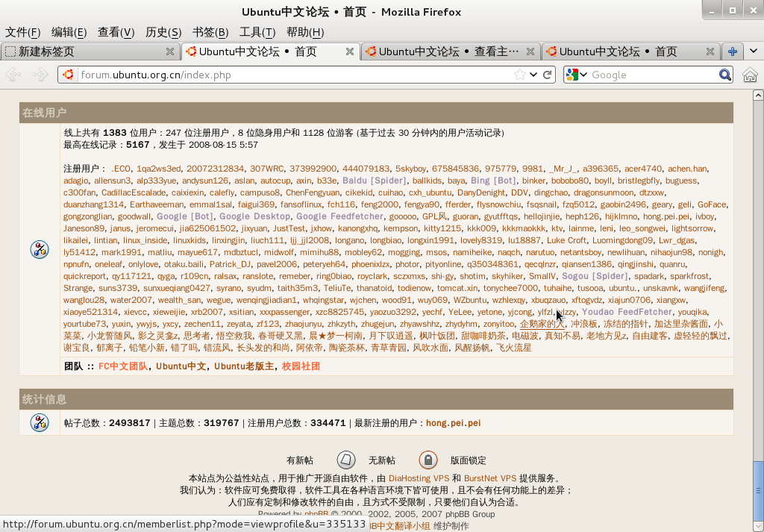764x532 pixels.
Task: Open Ubuntu老版主 team link
Action: click(244, 366)
